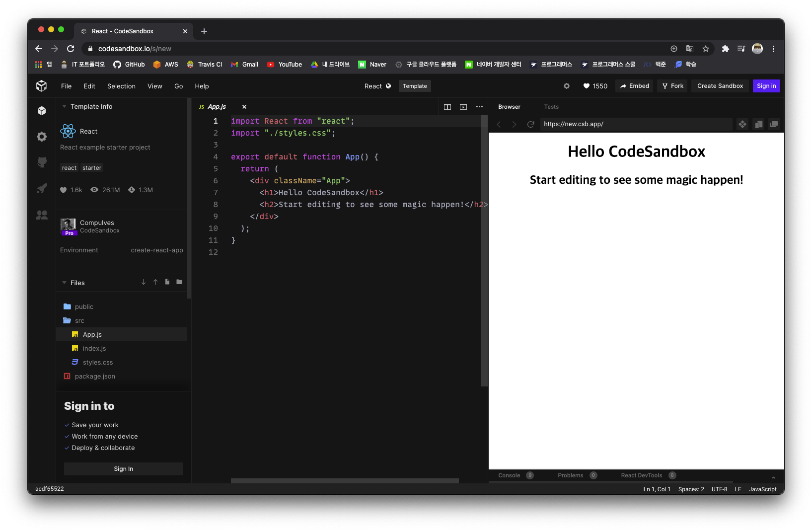Viewport: 812px width, 531px height.
Task: Click the settings gear in header
Action: click(567, 86)
